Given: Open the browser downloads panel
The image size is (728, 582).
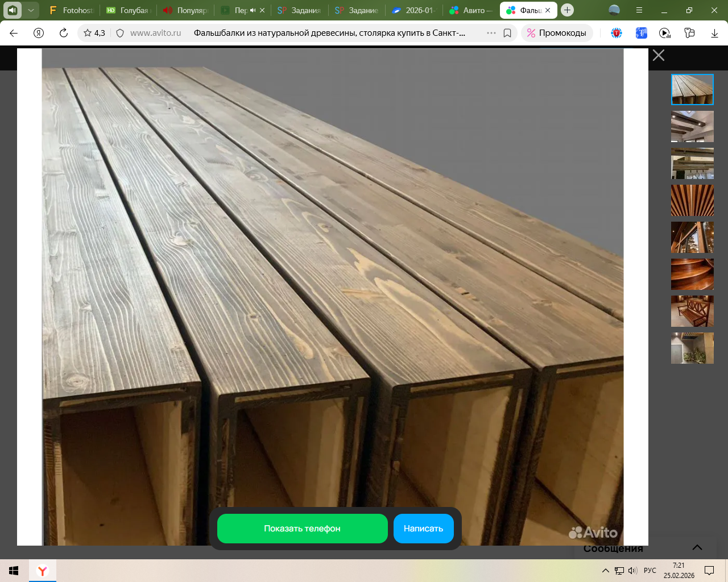Looking at the screenshot, I should pyautogui.click(x=714, y=33).
